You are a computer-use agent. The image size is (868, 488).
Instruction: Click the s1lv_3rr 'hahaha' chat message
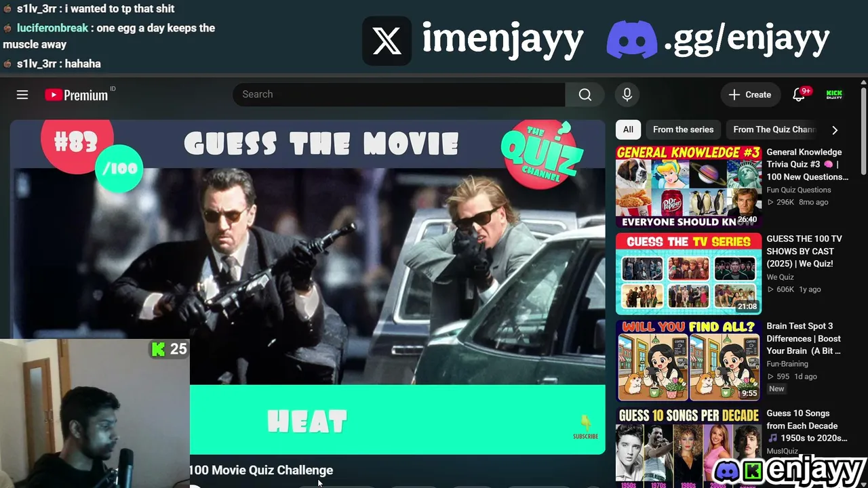point(52,64)
